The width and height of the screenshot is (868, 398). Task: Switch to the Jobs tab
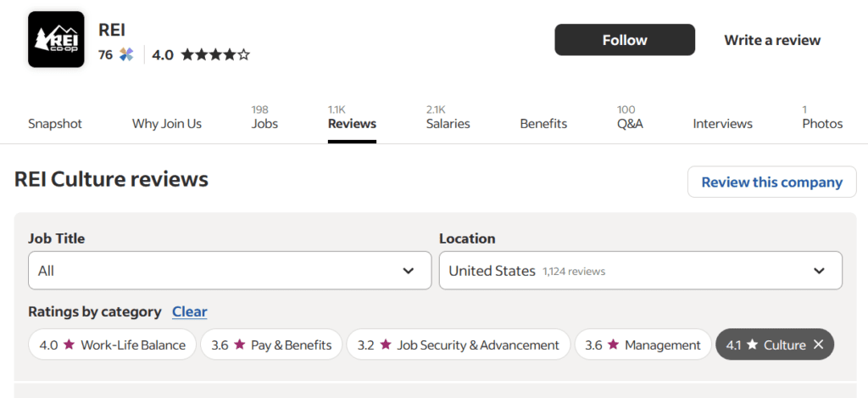pyautogui.click(x=264, y=117)
